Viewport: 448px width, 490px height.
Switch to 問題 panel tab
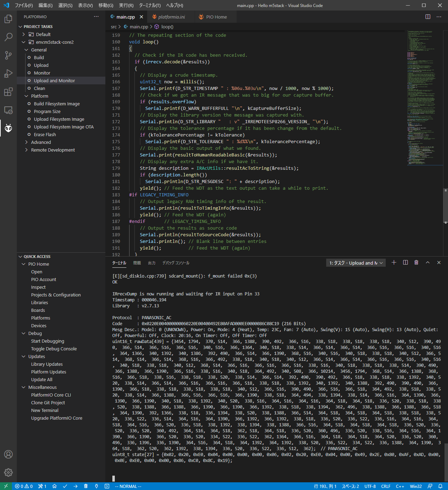(x=137, y=263)
